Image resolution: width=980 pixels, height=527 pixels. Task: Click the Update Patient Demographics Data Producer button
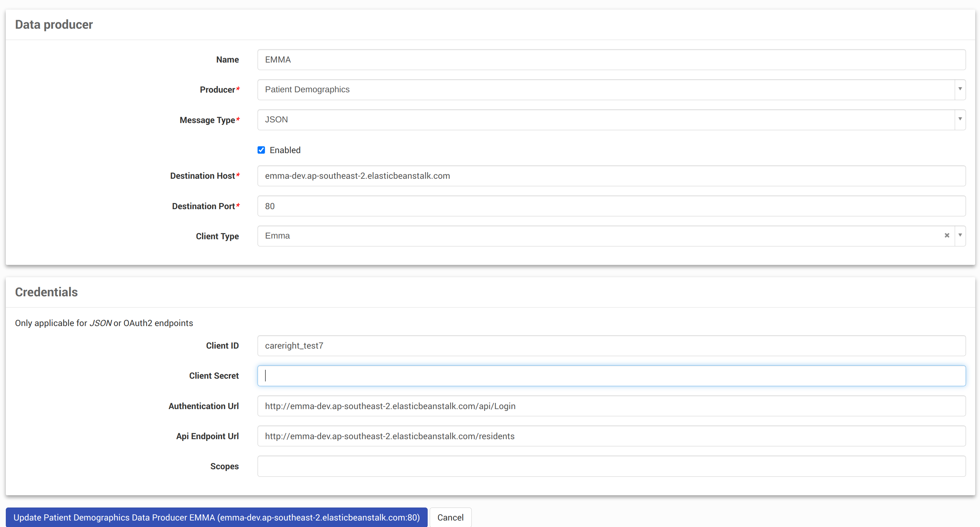coord(217,517)
